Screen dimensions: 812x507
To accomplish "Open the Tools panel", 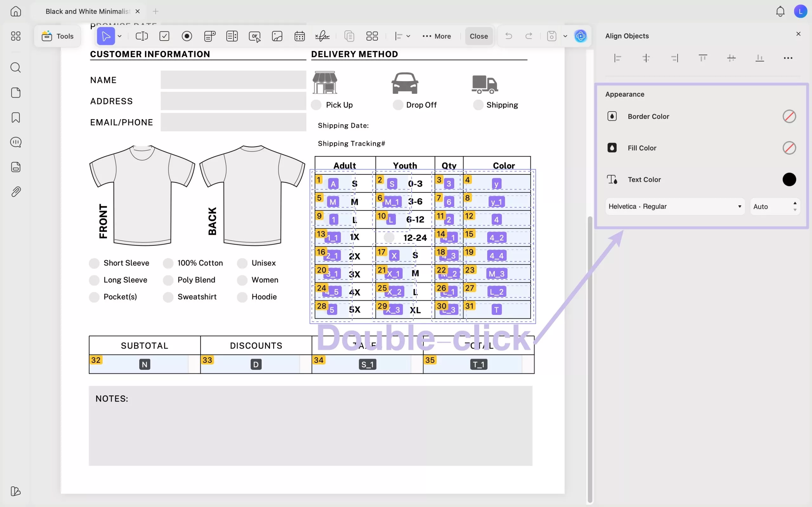I will click(57, 36).
